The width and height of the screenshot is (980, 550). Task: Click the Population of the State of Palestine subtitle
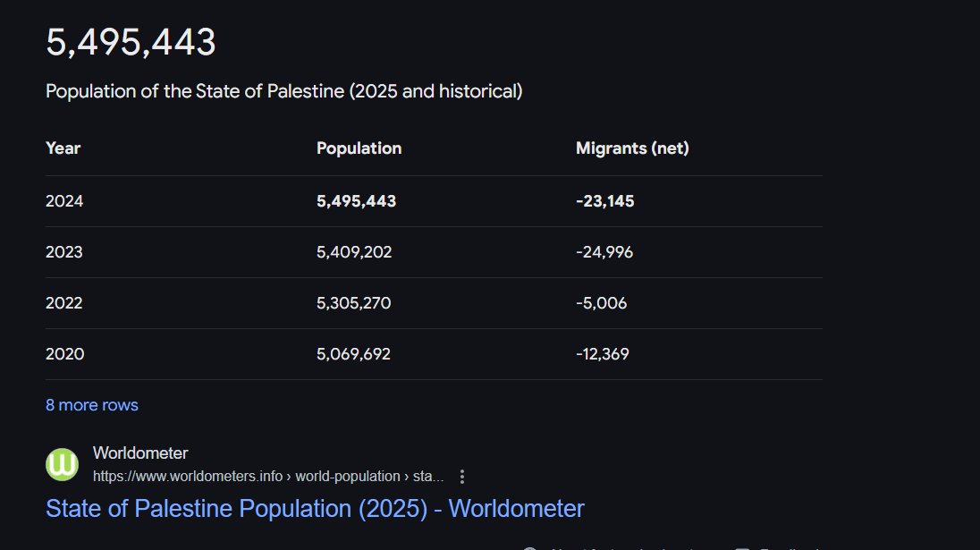[283, 91]
